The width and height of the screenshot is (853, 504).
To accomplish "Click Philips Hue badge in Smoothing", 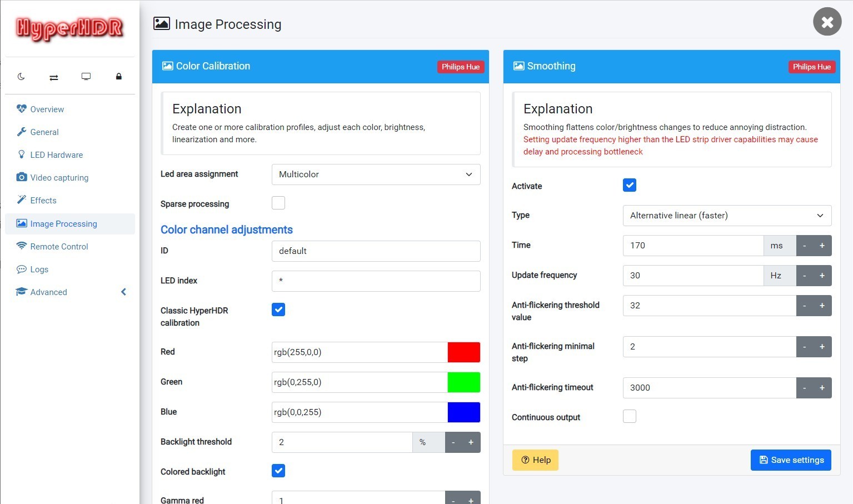I will point(812,67).
